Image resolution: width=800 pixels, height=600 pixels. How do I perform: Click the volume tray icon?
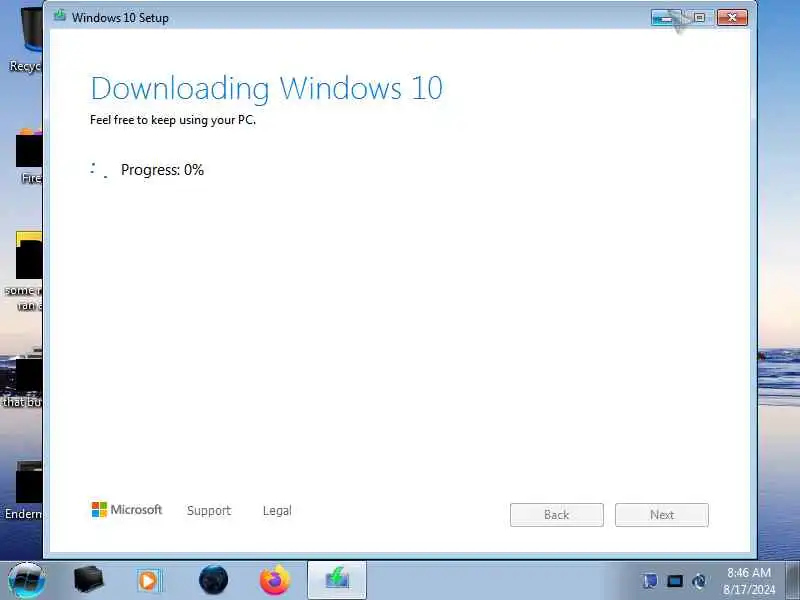coord(699,581)
